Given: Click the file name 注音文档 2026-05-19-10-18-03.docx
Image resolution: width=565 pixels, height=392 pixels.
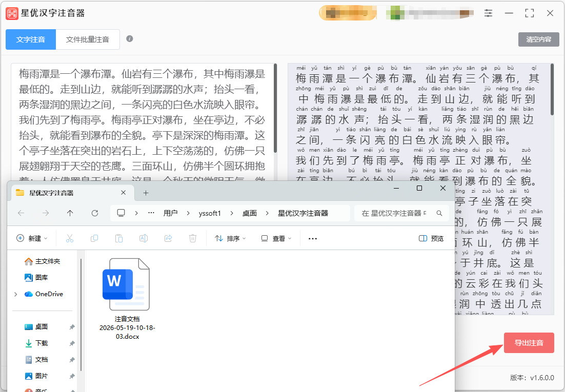Looking at the screenshot, I should click(x=127, y=327).
